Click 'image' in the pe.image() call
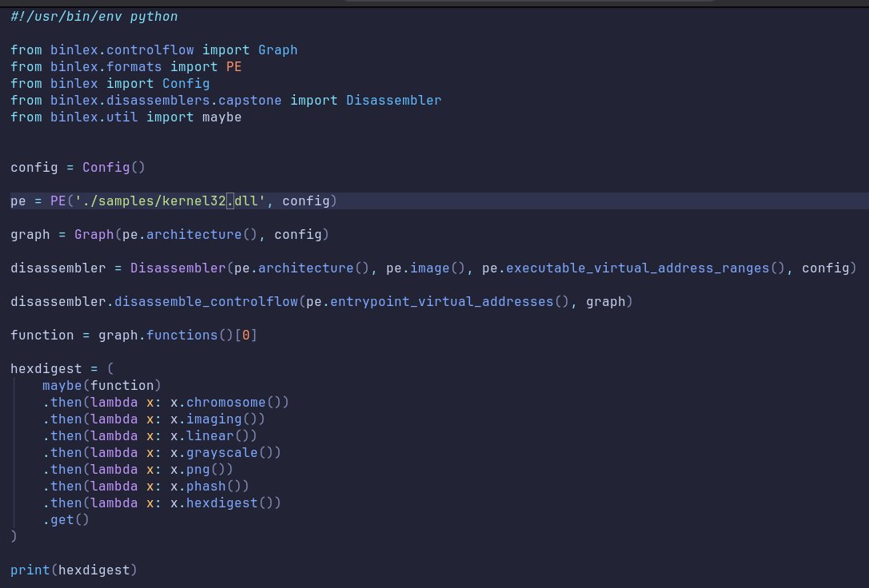 [429, 268]
